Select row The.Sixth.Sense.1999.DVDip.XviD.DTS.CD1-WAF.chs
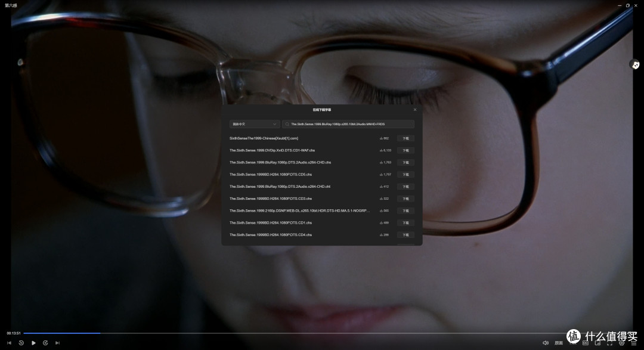644x350 pixels. point(322,150)
